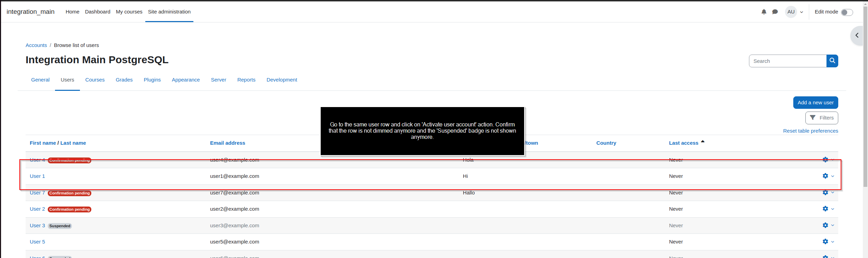The width and height of the screenshot is (868, 258).
Task: Open actions gear for User 3 row
Action: pyautogui.click(x=825, y=225)
